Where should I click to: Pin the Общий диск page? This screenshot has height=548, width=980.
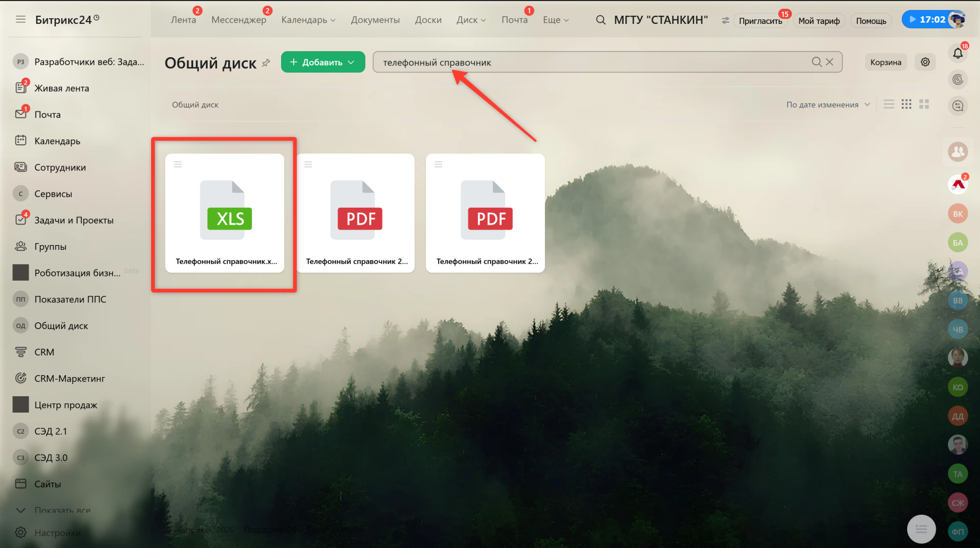(x=266, y=63)
